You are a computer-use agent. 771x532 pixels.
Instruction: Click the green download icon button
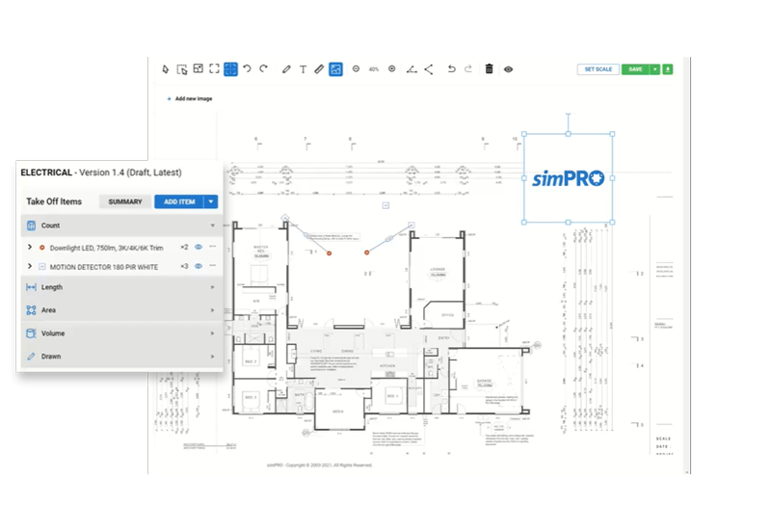click(x=667, y=69)
